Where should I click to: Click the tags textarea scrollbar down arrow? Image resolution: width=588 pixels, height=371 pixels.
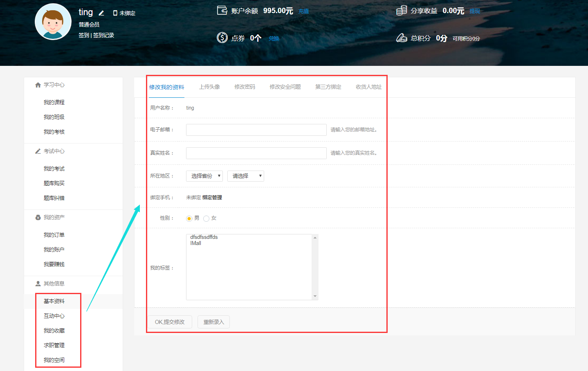click(315, 296)
